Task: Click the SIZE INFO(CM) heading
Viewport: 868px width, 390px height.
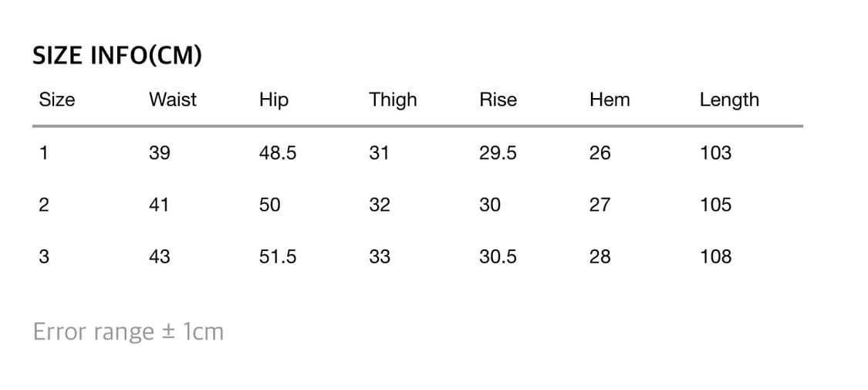Action: point(117,56)
